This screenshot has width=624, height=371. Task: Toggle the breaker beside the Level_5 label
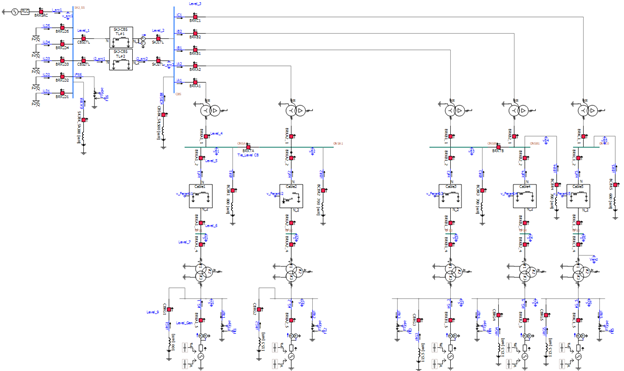click(x=201, y=158)
